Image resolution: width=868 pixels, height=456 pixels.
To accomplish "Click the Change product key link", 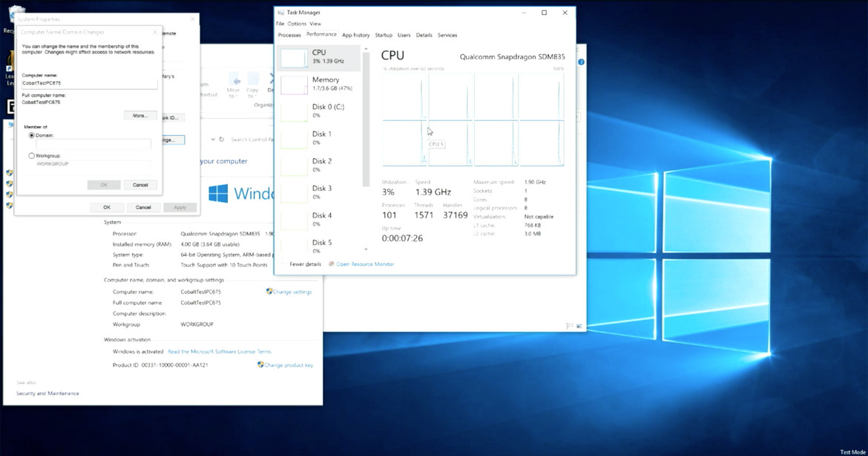I will (x=289, y=365).
